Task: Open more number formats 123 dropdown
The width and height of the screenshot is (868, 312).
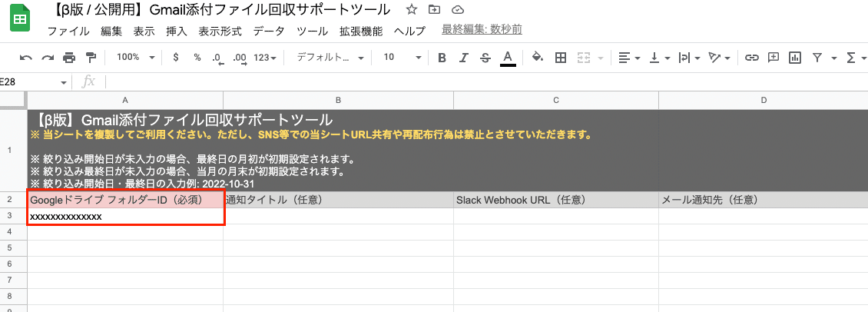Action: coord(265,57)
